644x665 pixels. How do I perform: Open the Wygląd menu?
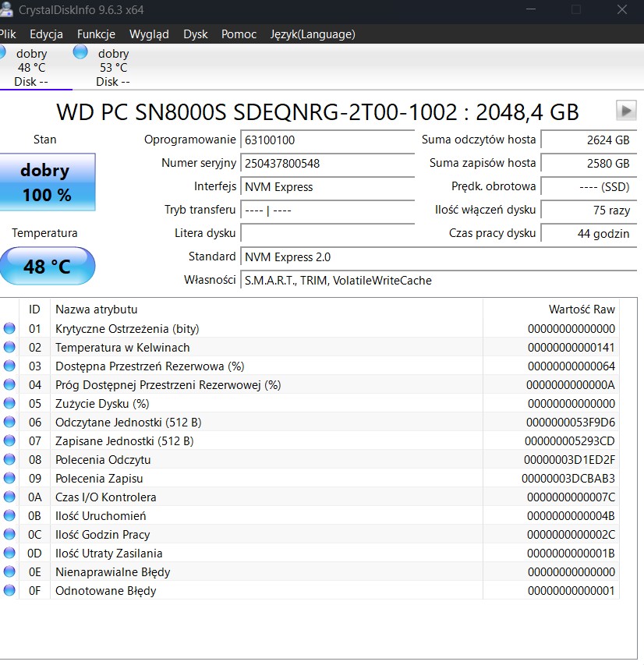[149, 34]
